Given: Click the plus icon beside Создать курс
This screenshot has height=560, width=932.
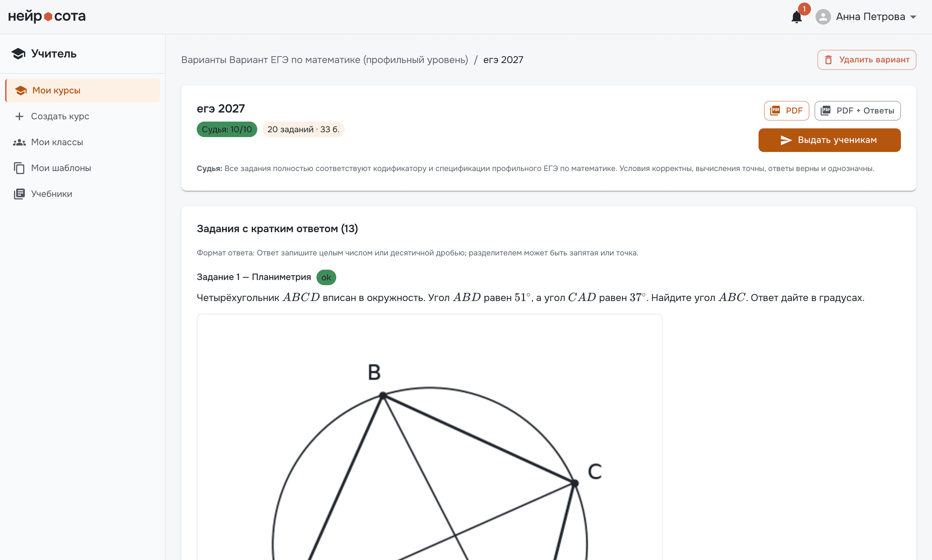Looking at the screenshot, I should click(x=19, y=116).
